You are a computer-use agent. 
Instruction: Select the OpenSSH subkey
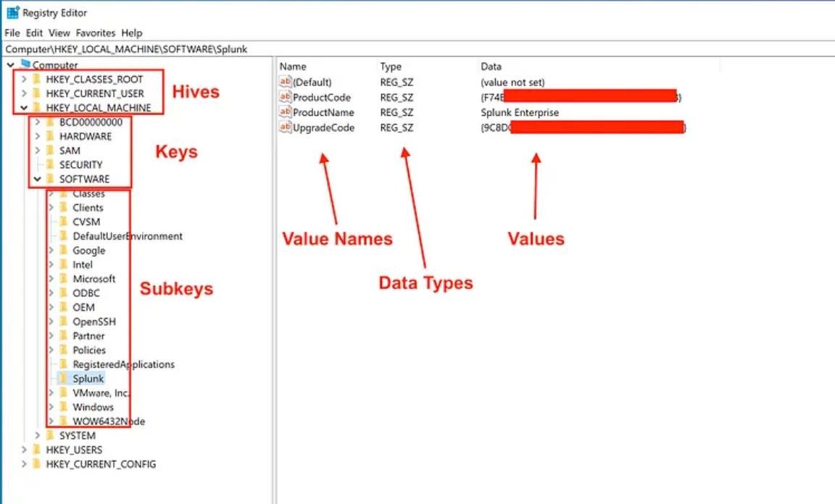[x=94, y=322]
